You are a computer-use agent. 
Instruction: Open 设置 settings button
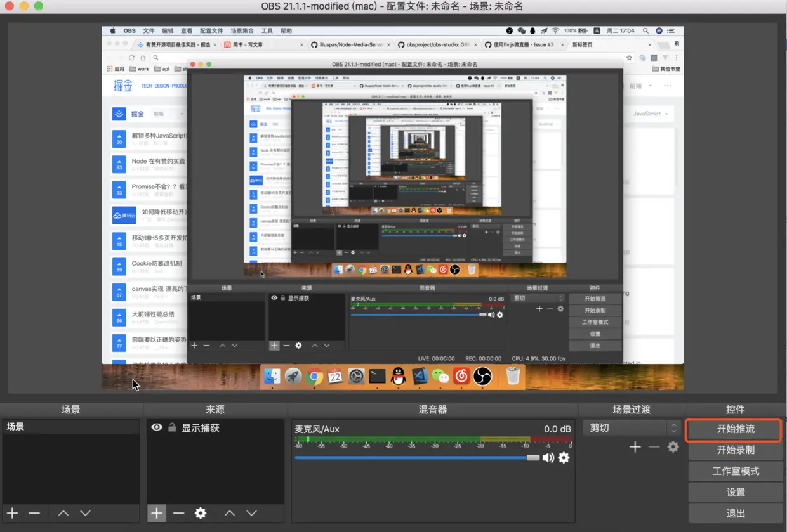click(x=736, y=492)
